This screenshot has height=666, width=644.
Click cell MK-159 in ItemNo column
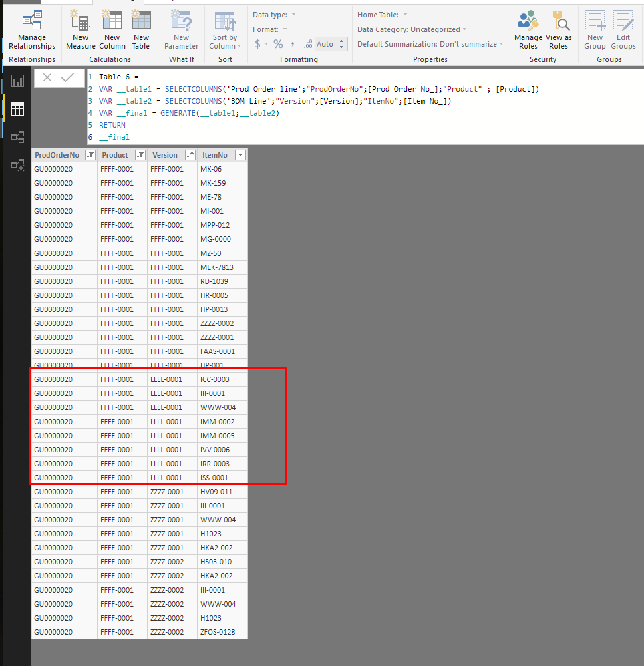(222, 183)
